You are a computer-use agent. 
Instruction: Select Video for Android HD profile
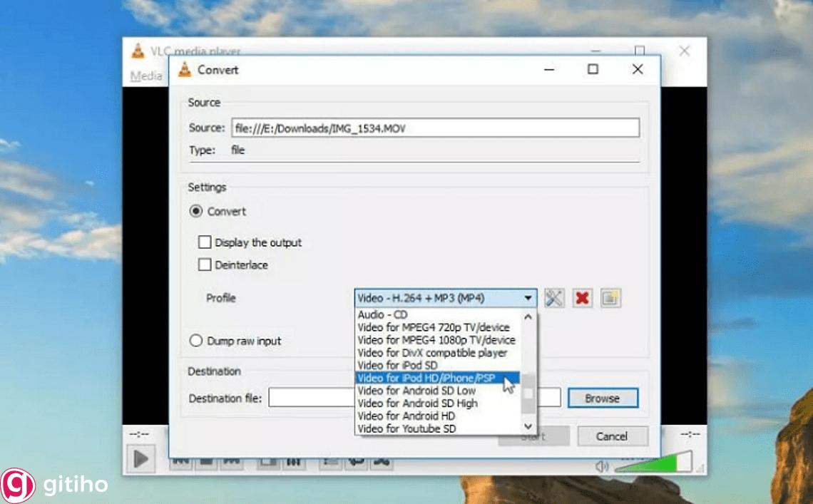pyautogui.click(x=404, y=416)
